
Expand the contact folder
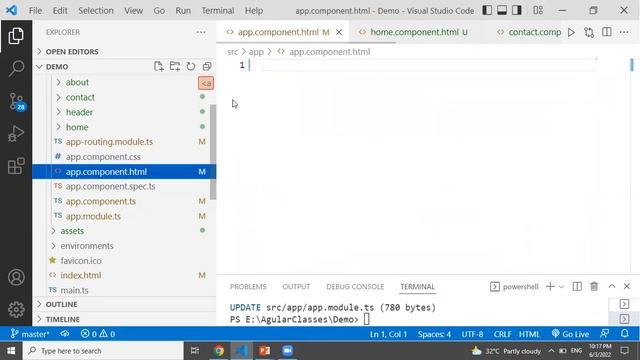(80, 97)
